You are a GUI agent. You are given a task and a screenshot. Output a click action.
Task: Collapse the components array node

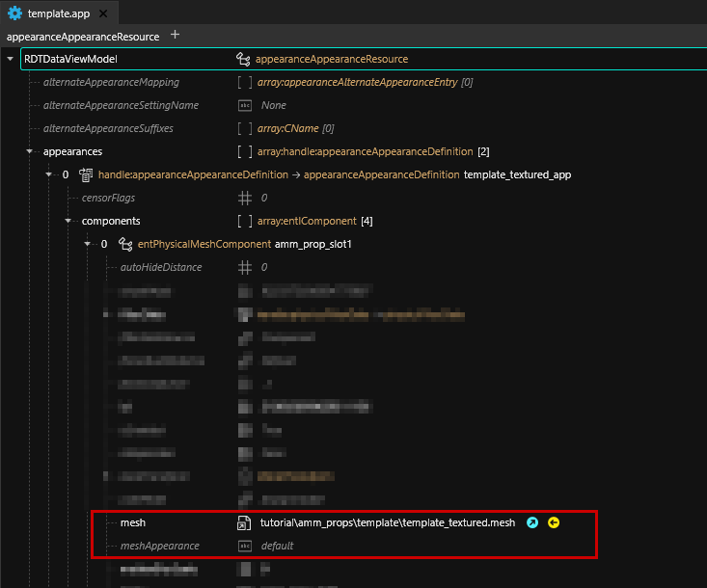[68, 221]
